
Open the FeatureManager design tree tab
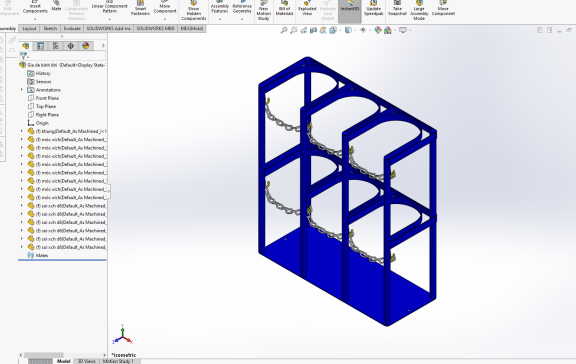click(x=25, y=46)
